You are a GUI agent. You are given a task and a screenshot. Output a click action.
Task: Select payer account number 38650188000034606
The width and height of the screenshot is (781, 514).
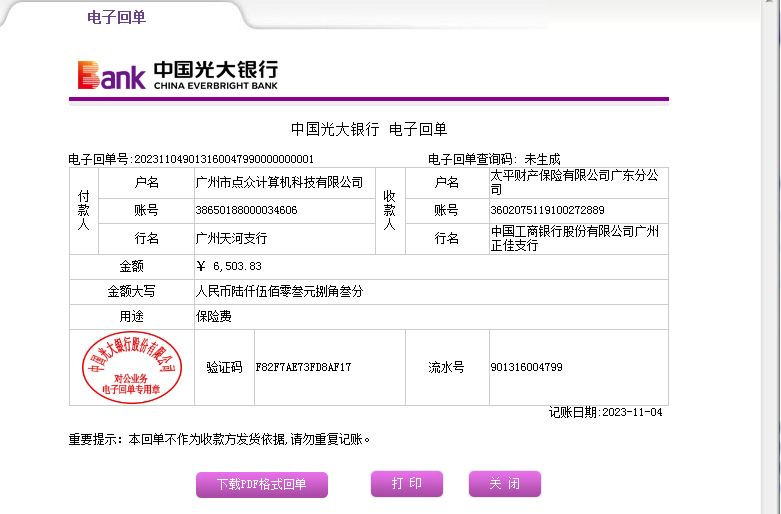pos(247,210)
